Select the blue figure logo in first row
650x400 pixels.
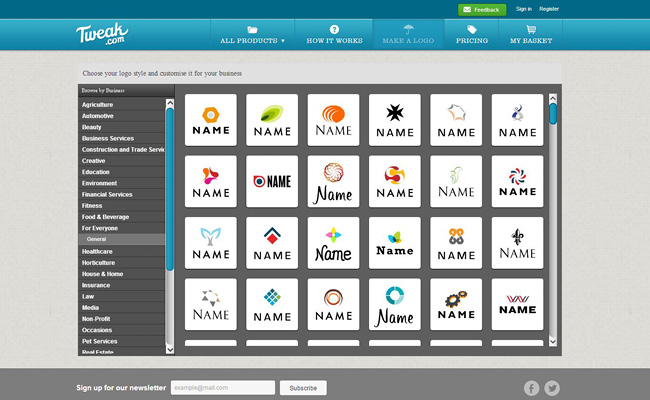(517, 120)
